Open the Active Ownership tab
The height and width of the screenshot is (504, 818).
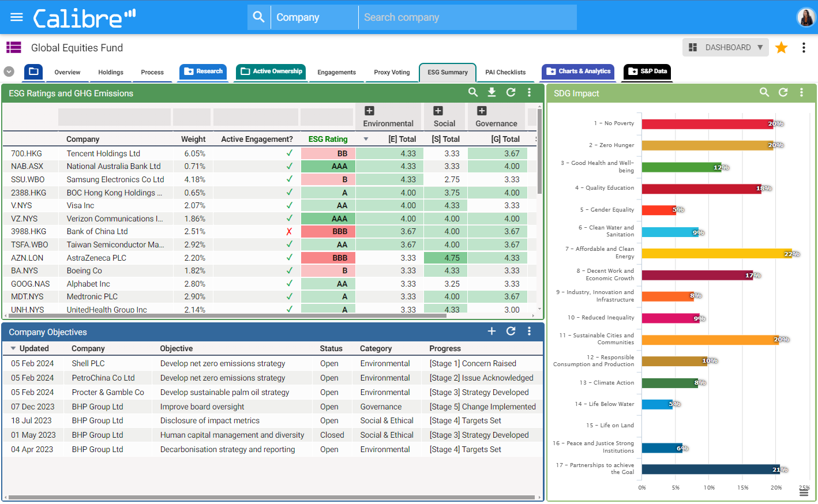271,72
